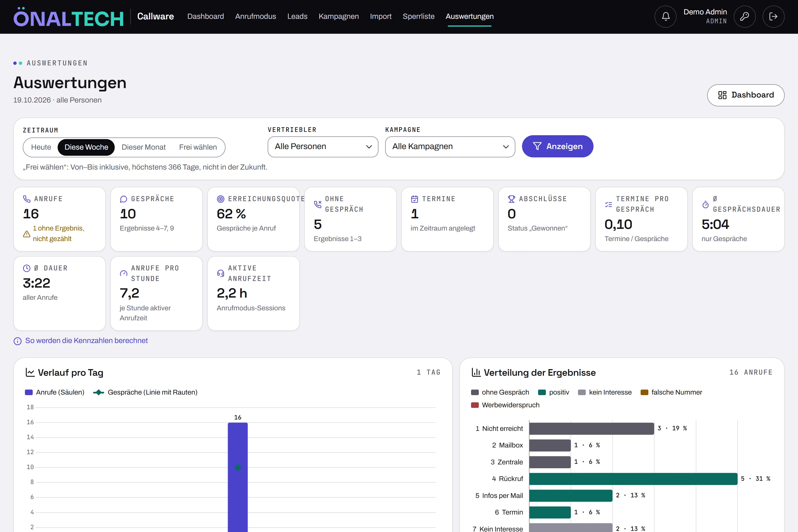Click the clock icon beside Ø Dauer
Image resolution: width=798 pixels, height=532 pixels.
[27, 268]
